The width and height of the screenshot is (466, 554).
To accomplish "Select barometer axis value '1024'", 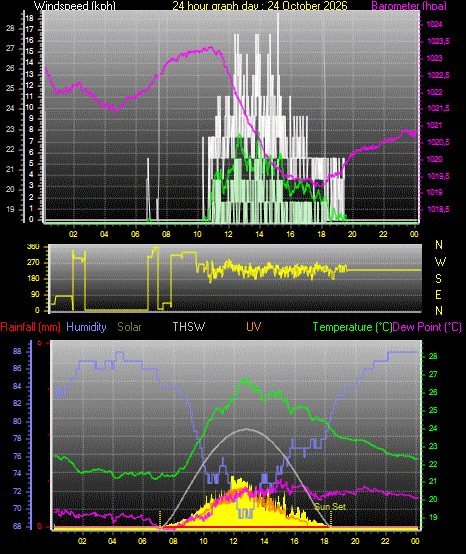I will tap(435, 24).
